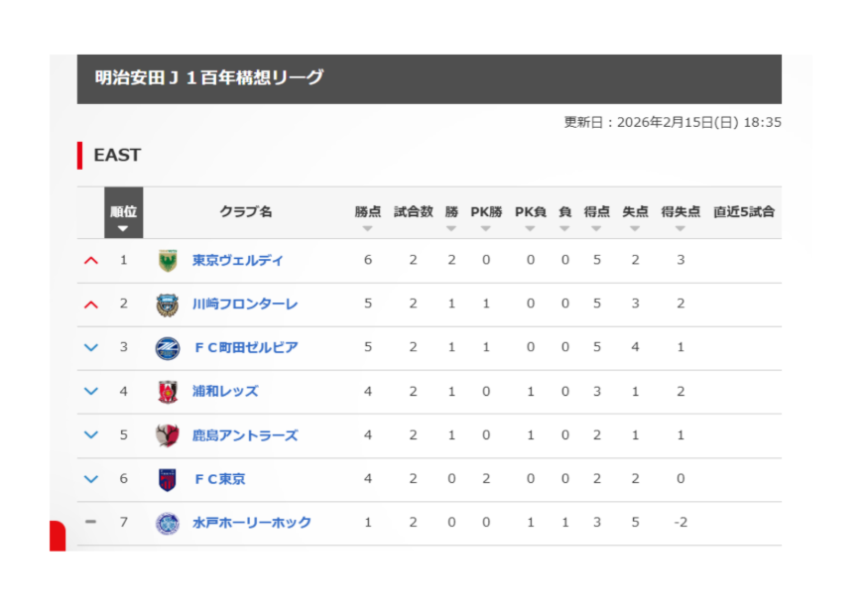Open 浦和レッズ club link
The image size is (868, 612).
click(x=225, y=392)
